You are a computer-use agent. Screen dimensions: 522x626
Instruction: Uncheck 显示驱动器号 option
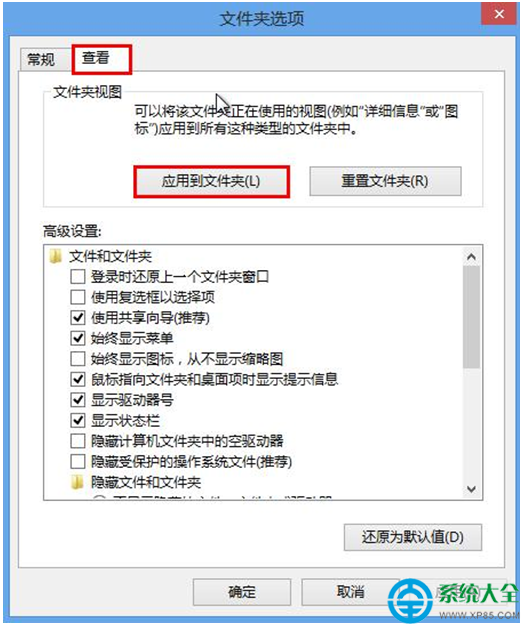(78, 400)
